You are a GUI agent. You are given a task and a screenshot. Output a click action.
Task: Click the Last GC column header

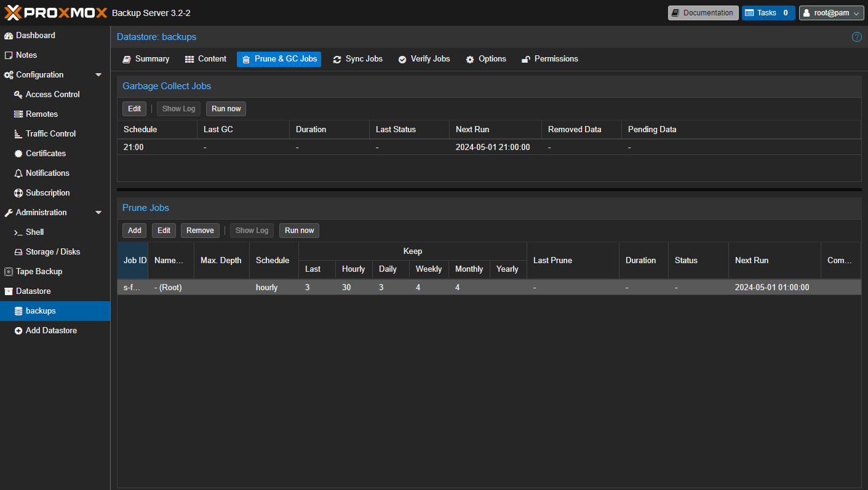(x=243, y=130)
